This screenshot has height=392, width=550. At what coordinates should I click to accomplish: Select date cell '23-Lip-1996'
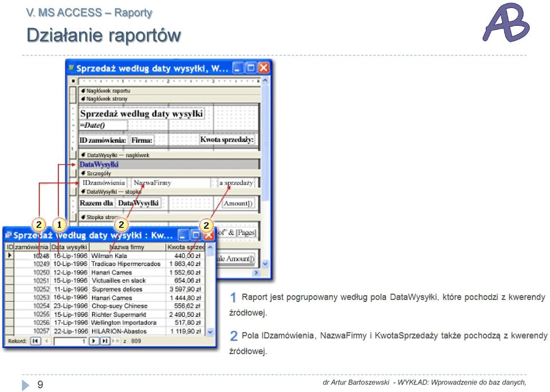(x=70, y=306)
